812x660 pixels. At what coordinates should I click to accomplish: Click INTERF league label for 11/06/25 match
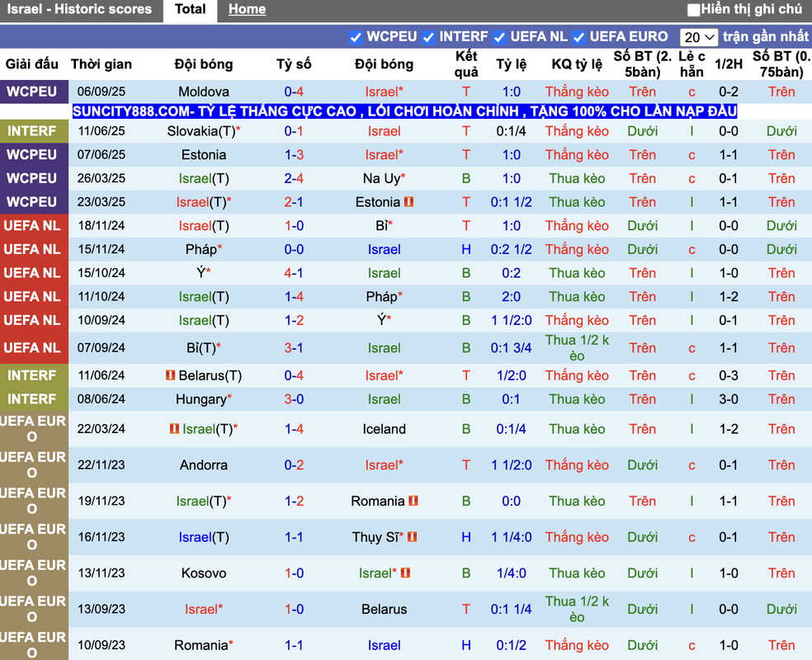[x=31, y=131]
